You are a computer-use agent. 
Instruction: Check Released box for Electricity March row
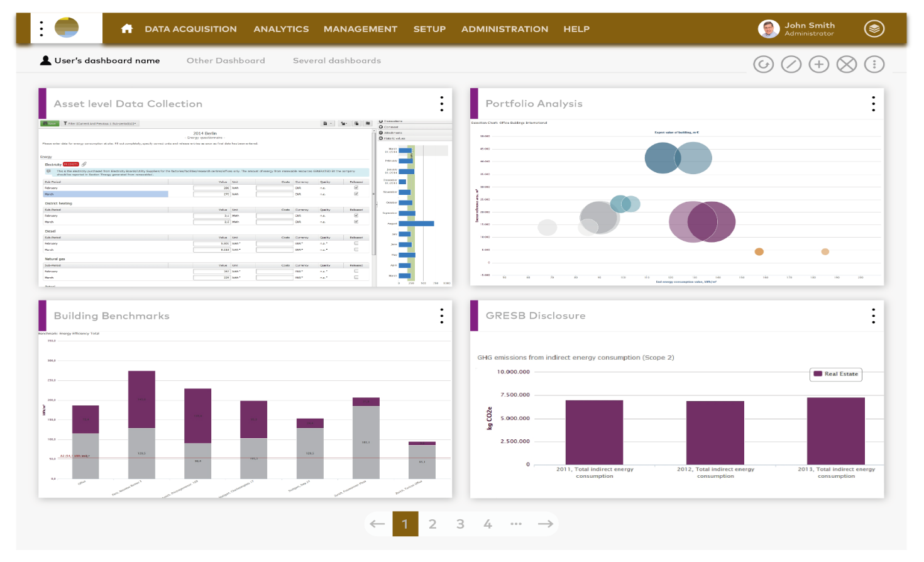[x=356, y=194]
